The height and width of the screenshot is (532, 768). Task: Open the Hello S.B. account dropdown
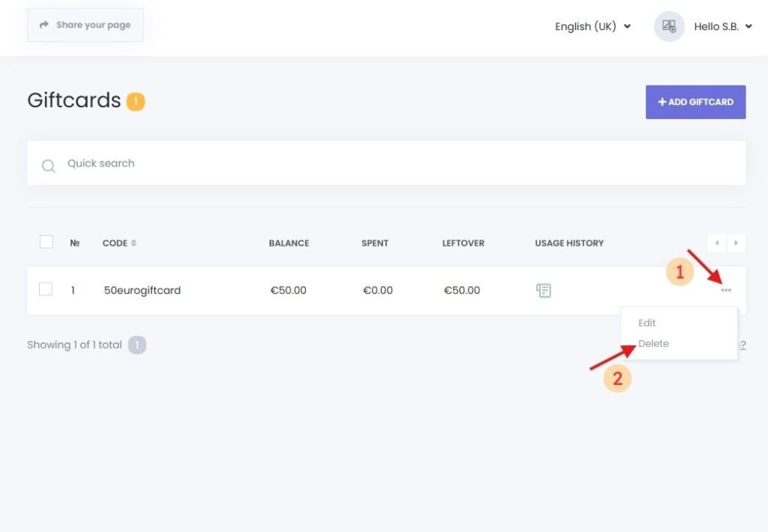[x=721, y=26]
